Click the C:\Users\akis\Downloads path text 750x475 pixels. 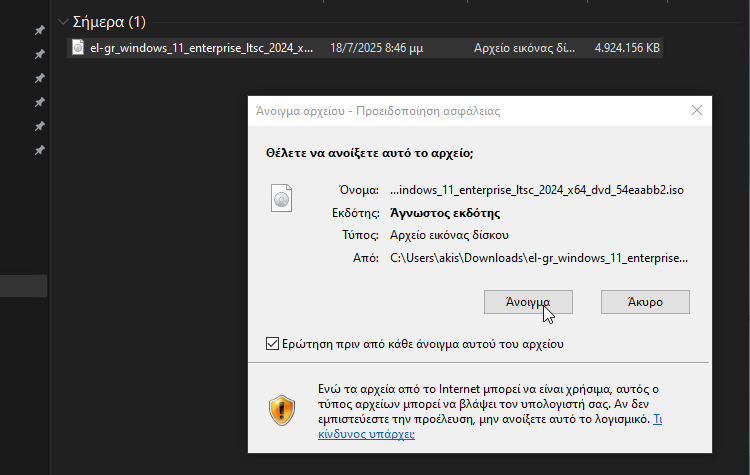[x=539, y=258]
